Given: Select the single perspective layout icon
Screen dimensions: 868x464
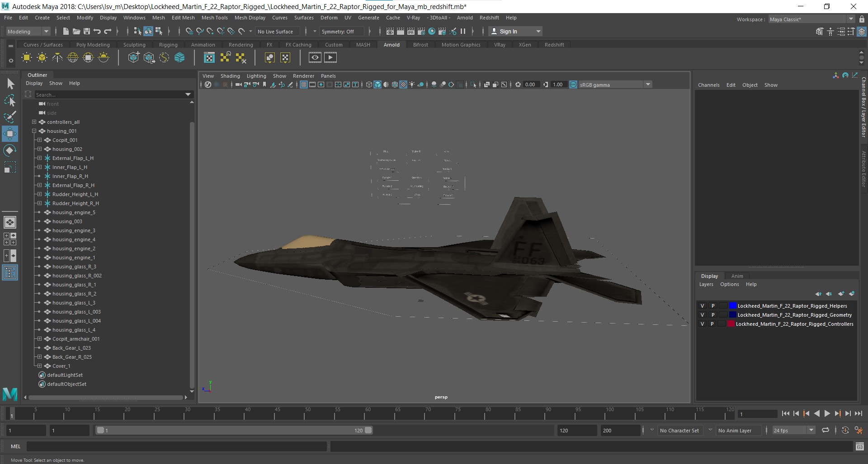Looking at the screenshot, I should pyautogui.click(x=9, y=222).
